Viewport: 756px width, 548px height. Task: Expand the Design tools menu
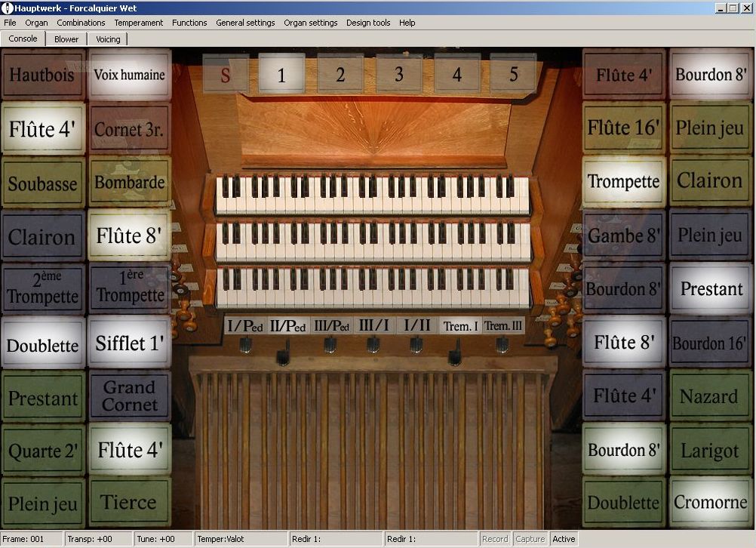[368, 23]
